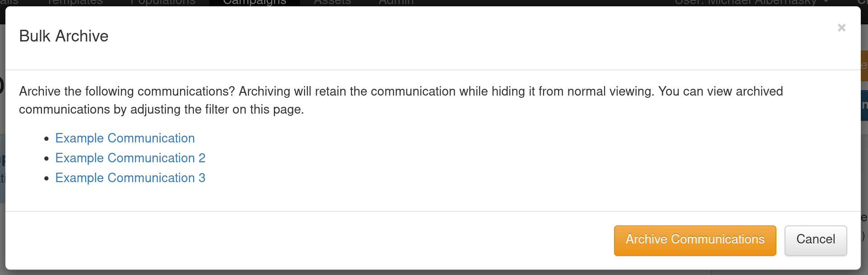Screen dimensions: 868x275
Task: Go to the Assets nav tab
Action: [332, 2]
